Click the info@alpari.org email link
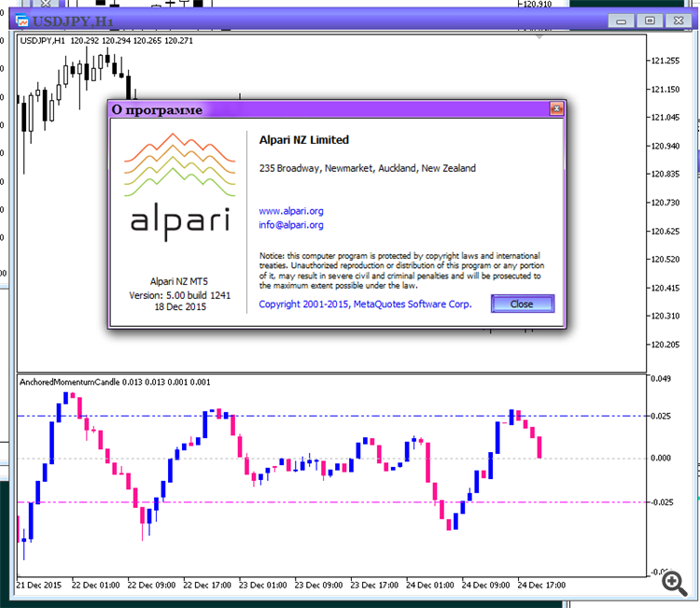700x608 pixels. [x=291, y=225]
